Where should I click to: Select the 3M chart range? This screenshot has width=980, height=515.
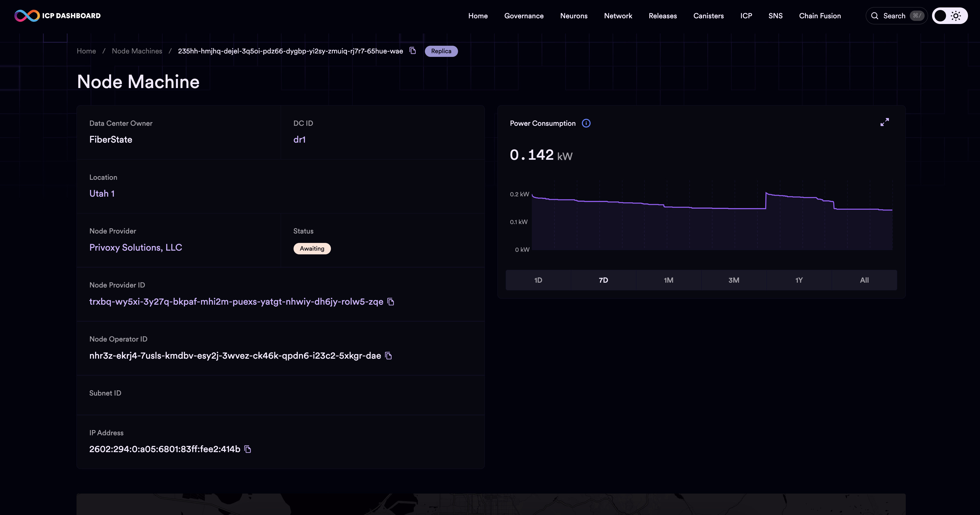[734, 280]
